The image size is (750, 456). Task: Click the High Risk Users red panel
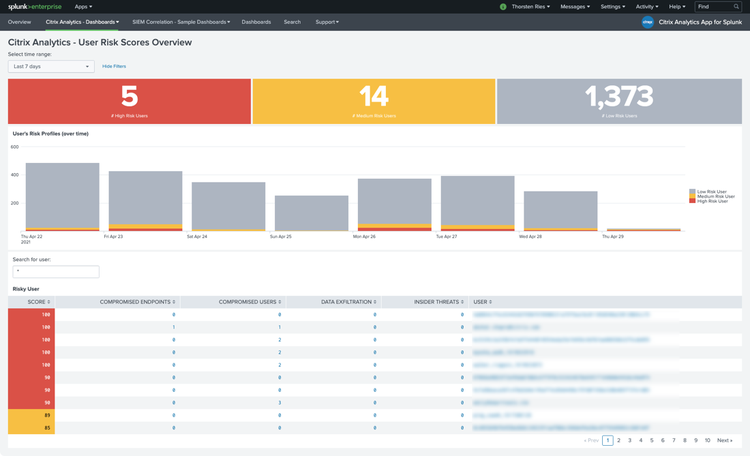click(129, 101)
